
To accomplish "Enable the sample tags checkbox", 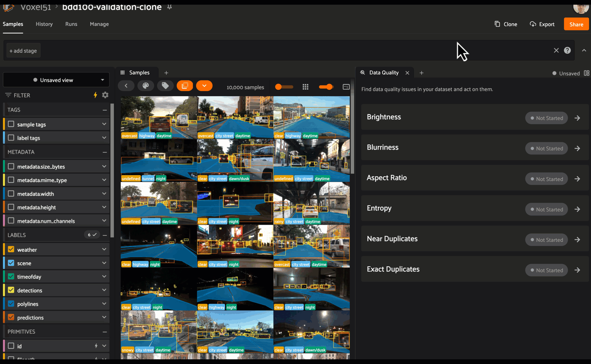I will pos(11,124).
